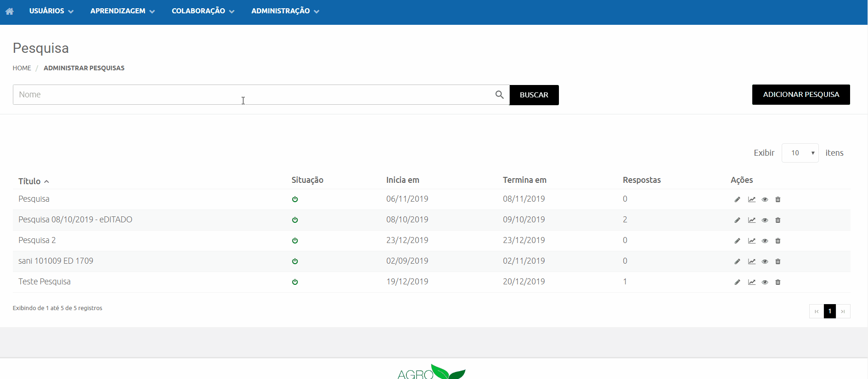This screenshot has height=379, width=868.
Task: Open the COLABORAÇÃO dropdown menu
Action: point(203,11)
